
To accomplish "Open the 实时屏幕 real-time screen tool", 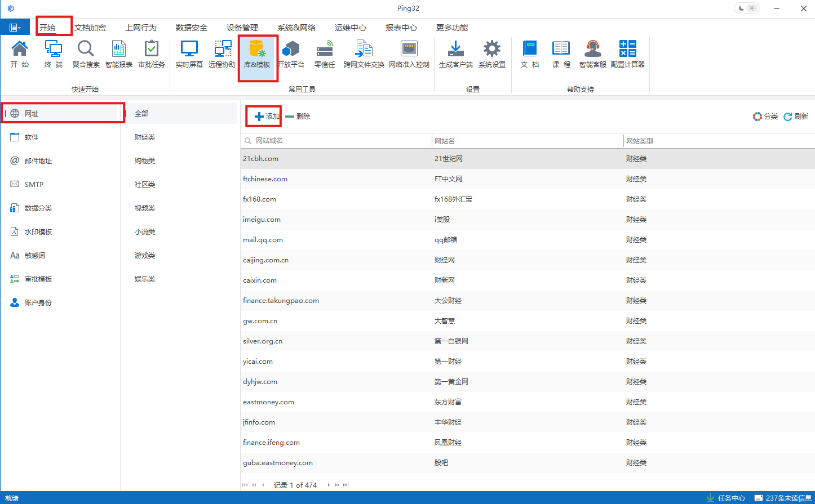I will [189, 55].
